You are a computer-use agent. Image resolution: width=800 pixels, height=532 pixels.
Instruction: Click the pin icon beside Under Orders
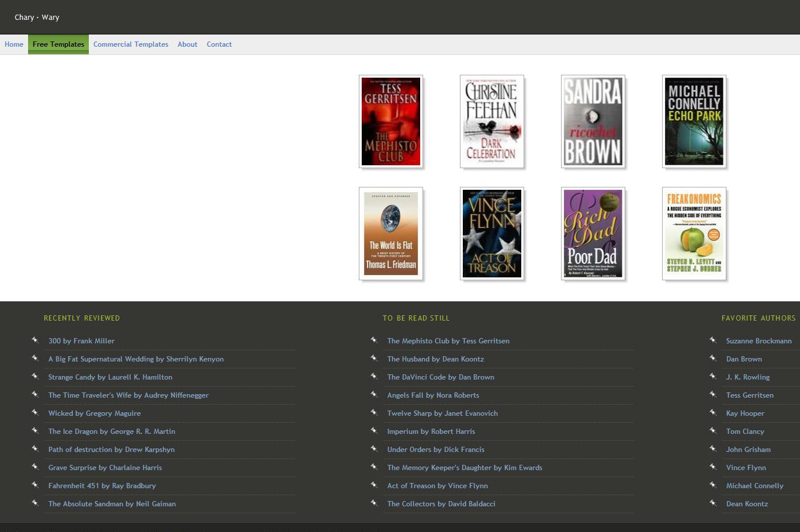pos(374,448)
